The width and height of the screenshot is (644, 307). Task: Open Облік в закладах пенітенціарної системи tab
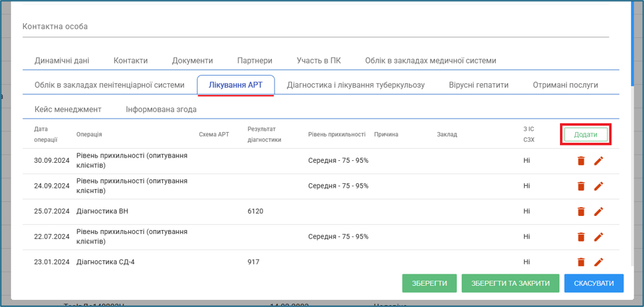point(110,85)
